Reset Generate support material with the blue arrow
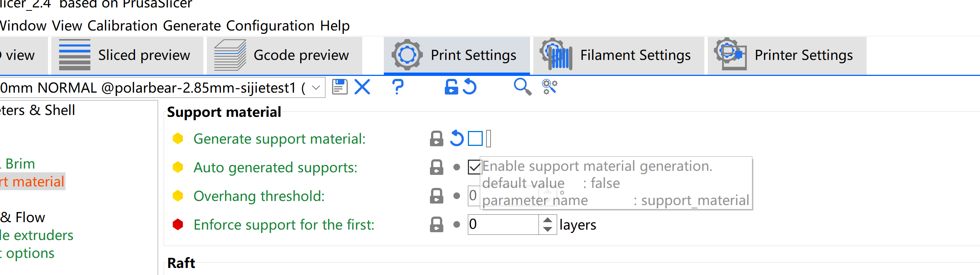This screenshot has width=980, height=275. 456,138
